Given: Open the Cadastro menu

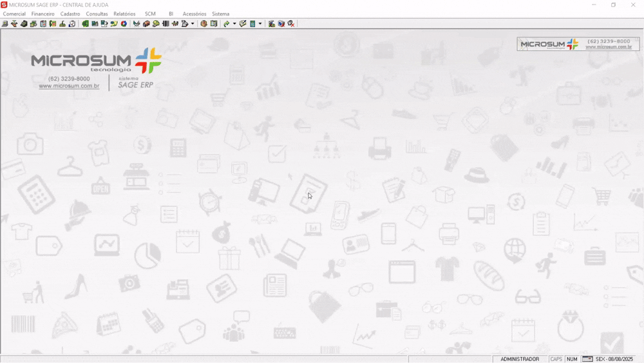Looking at the screenshot, I should click(70, 14).
